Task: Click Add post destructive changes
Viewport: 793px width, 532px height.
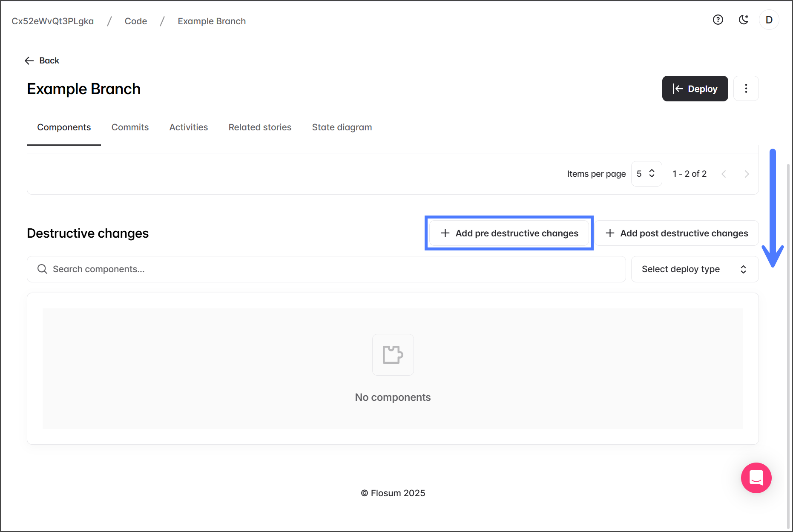Action: (676, 233)
